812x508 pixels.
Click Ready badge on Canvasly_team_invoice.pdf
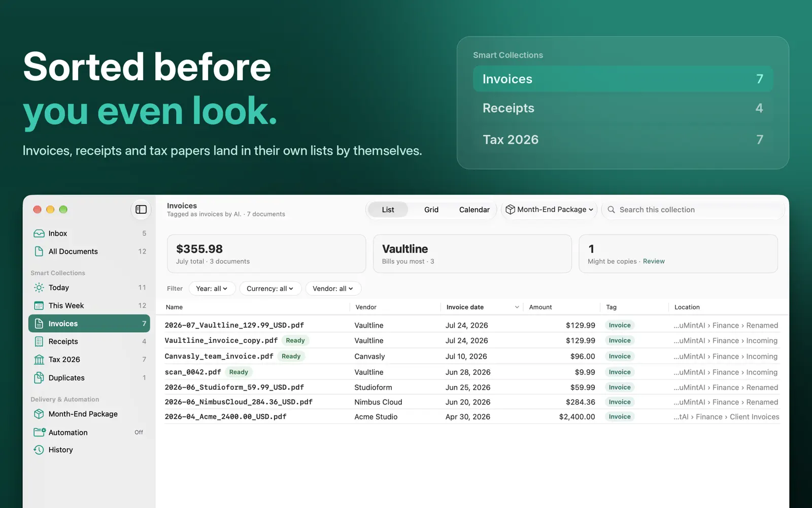click(291, 357)
